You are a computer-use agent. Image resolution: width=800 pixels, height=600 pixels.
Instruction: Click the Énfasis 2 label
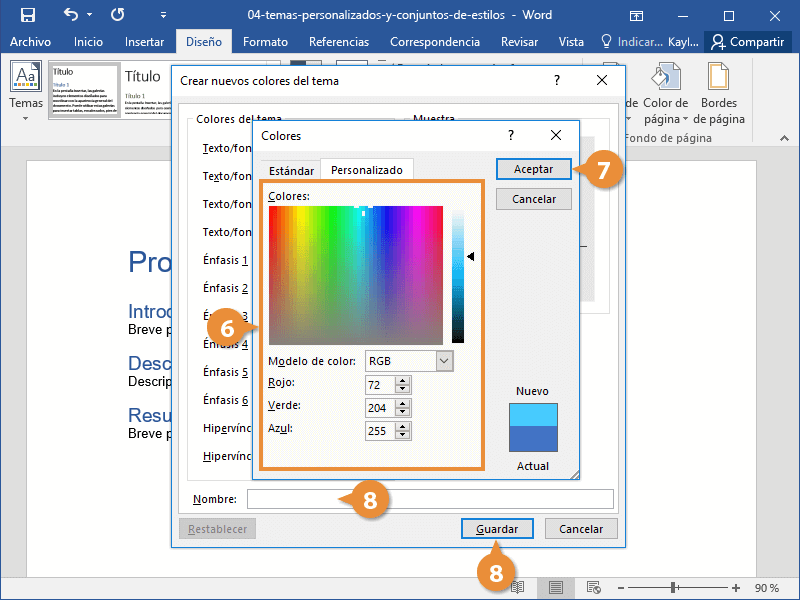click(225, 288)
